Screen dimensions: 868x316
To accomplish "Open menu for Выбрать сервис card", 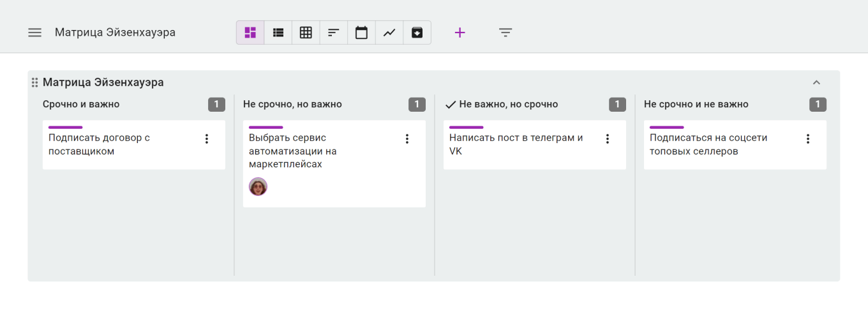I will 407,139.
